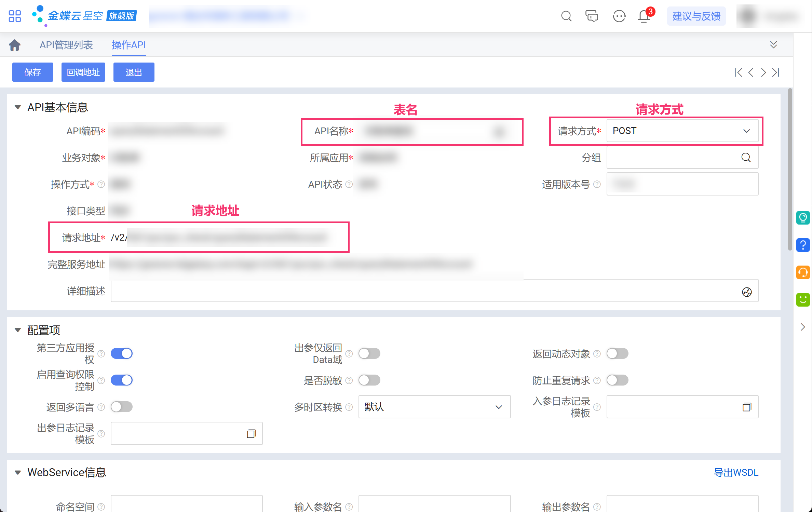This screenshot has height=512, width=812.
Task: Switch to API管理列表 tab
Action: click(66, 45)
